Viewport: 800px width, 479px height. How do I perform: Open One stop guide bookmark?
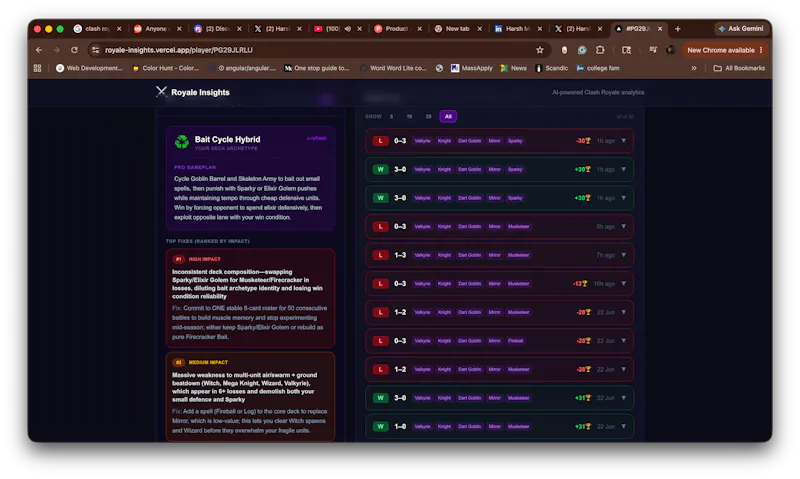tap(317, 68)
